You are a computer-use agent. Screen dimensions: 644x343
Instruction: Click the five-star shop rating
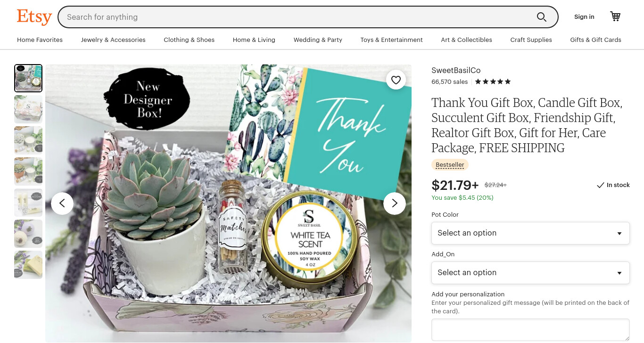pyautogui.click(x=493, y=82)
